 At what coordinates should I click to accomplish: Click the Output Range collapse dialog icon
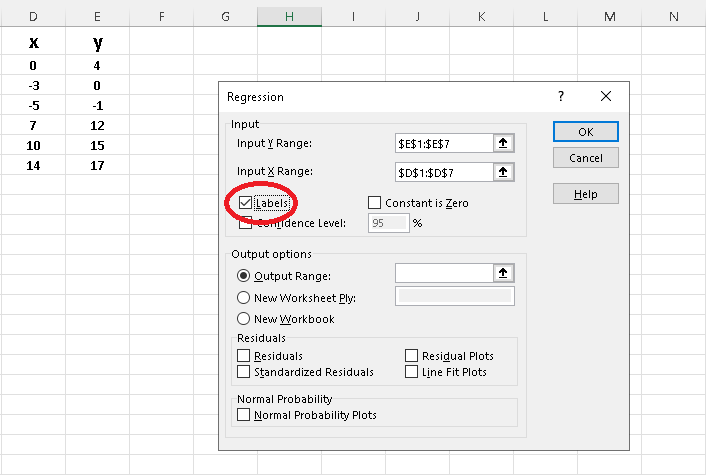pyautogui.click(x=503, y=274)
